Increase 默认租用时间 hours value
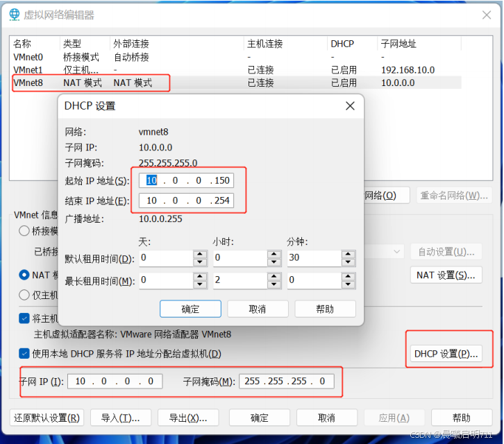The width and height of the screenshot is (504, 444). pos(274,254)
